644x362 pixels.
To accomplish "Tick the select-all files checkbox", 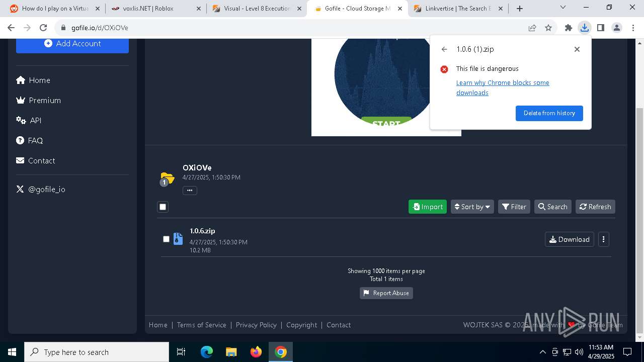I will click(163, 207).
